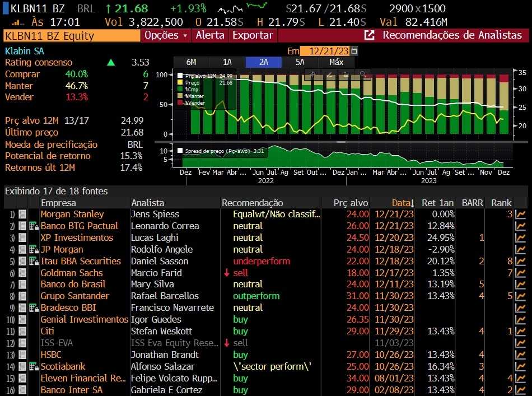Click the pop-out icon beside Recomendações de Analistas

369,35
